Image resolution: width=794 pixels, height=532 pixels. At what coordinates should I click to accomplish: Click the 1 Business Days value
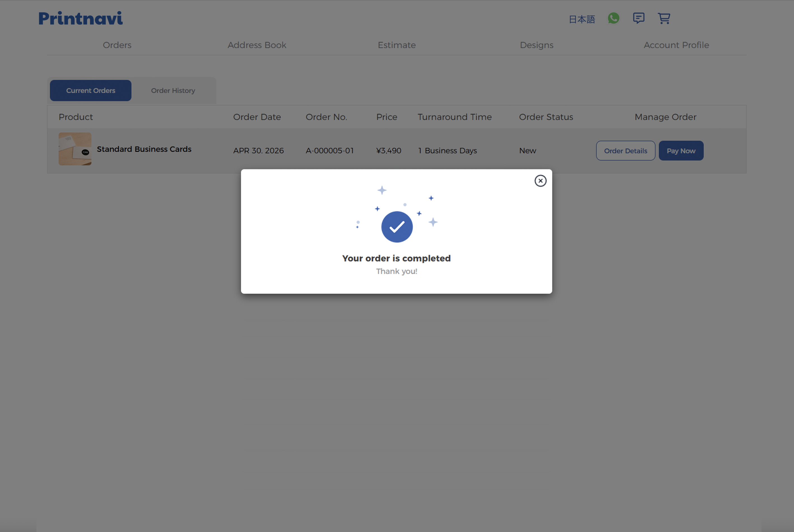447,151
